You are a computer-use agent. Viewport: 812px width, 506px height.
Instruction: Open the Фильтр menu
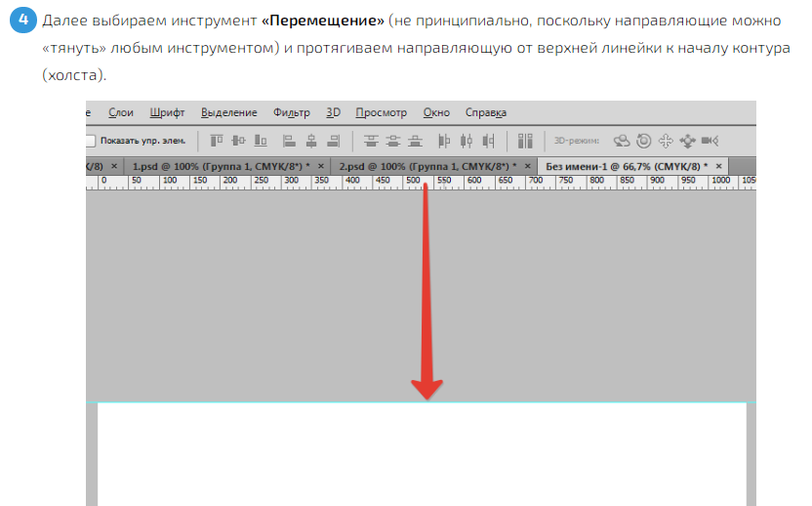291,112
